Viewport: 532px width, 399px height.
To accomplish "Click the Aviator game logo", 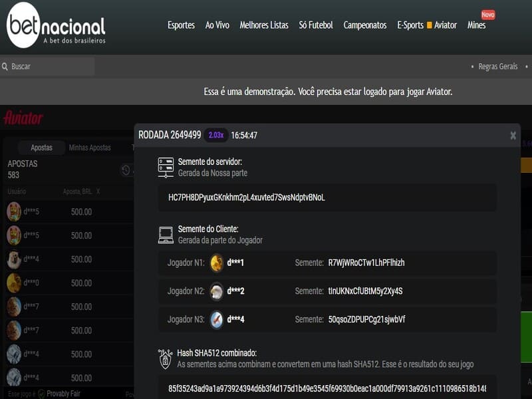I will click(x=23, y=118).
